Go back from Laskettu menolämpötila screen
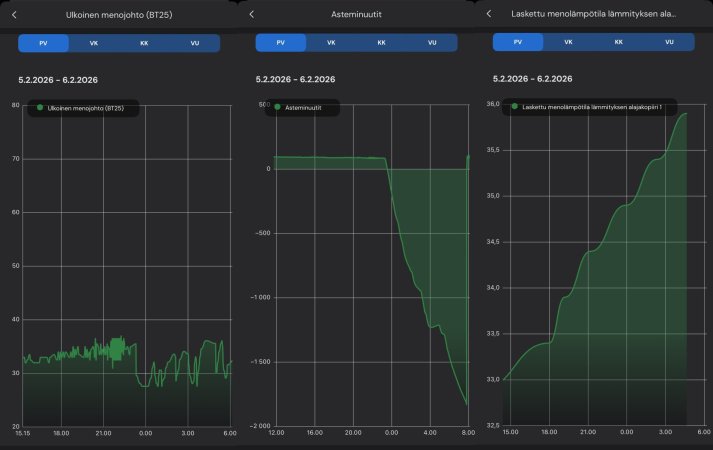 [x=489, y=14]
